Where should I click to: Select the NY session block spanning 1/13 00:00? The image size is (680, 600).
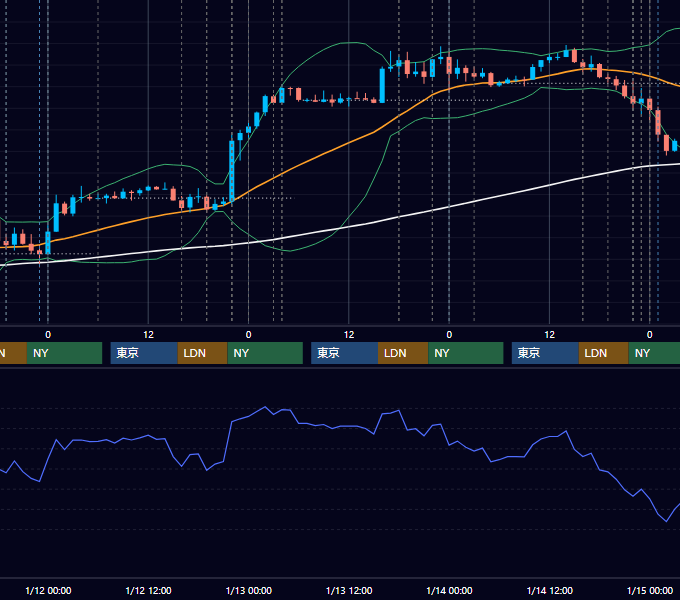click(x=265, y=353)
